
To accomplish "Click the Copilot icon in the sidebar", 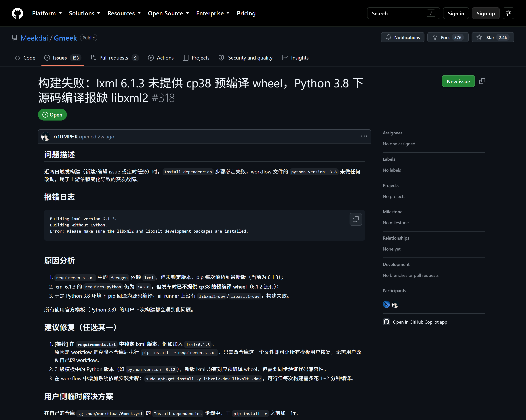I will pyautogui.click(x=386, y=322).
